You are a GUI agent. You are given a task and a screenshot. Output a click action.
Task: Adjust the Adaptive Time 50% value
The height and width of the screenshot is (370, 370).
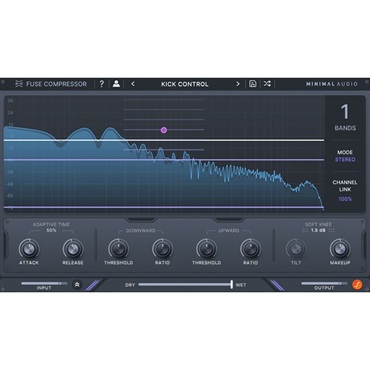[51, 230]
